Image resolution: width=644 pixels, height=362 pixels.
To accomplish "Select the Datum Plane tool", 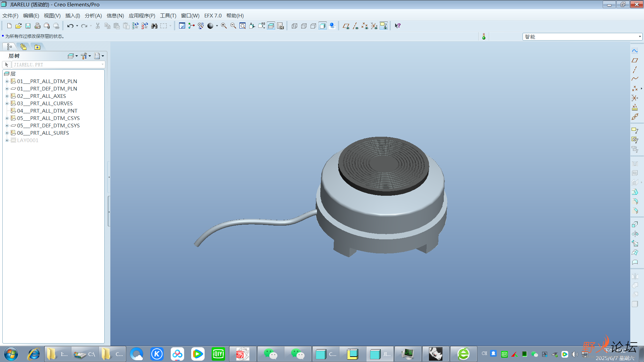I will click(x=635, y=60).
